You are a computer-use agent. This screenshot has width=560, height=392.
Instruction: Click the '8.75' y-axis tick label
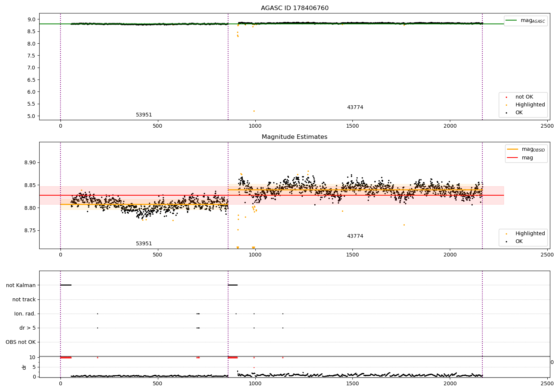pos(31,231)
